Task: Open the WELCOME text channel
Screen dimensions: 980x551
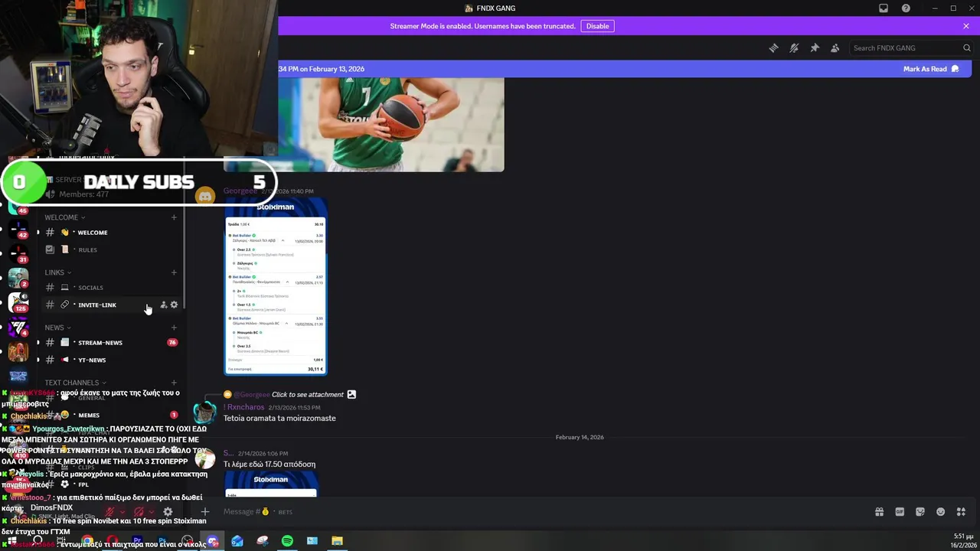Action: click(110, 233)
